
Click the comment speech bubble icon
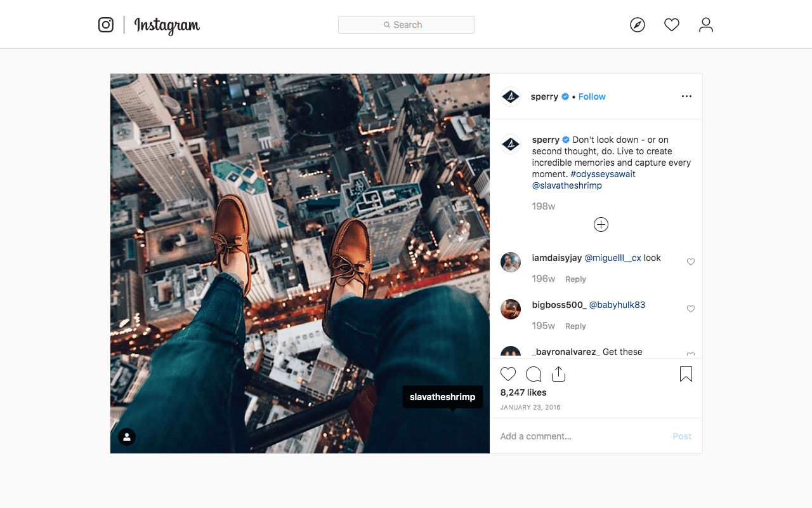534,374
